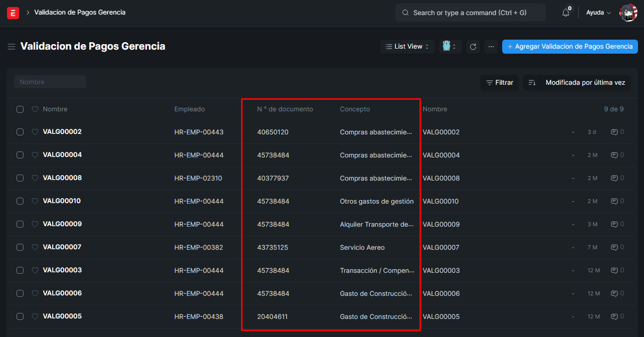The image size is (644, 337).
Task: Toggle the sidebar hamburger menu icon
Action: 11,47
